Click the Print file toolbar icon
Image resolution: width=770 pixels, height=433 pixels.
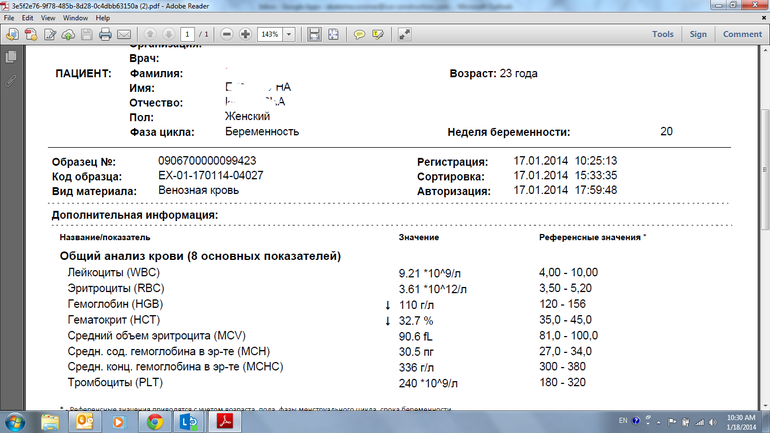click(105, 34)
